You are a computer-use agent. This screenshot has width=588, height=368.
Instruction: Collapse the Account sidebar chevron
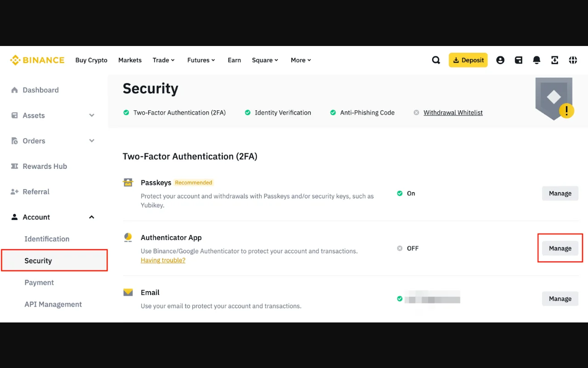coord(91,217)
